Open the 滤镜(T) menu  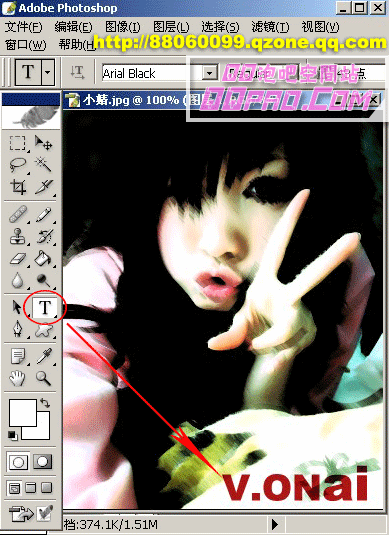click(270, 27)
